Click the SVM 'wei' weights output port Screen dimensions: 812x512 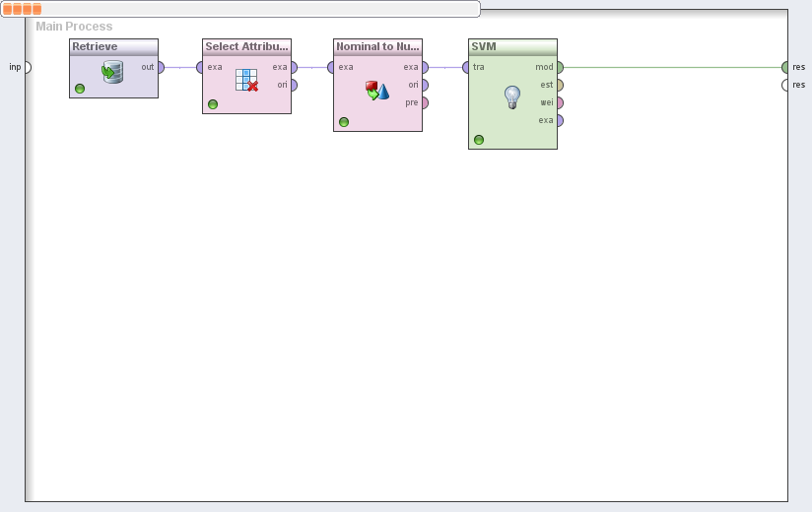(561, 102)
